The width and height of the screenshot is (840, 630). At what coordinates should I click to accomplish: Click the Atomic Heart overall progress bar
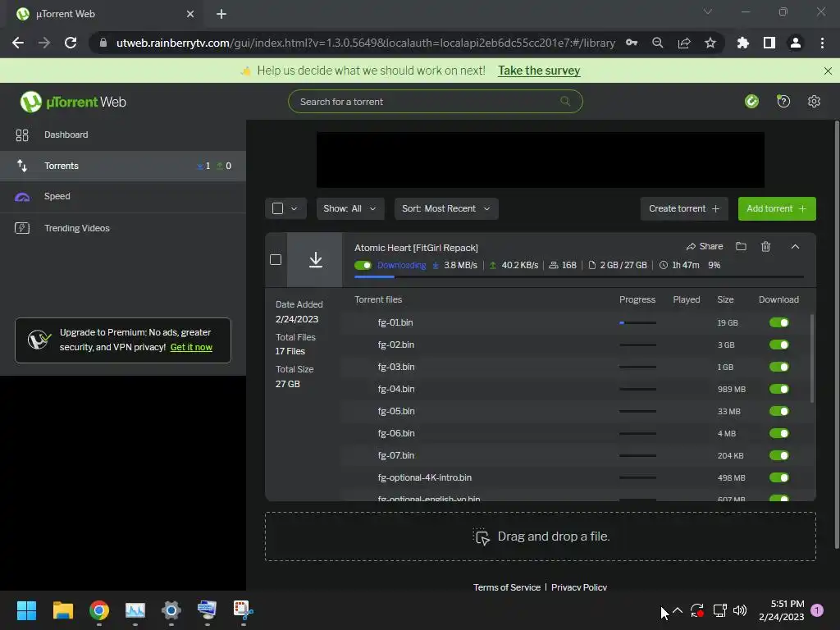[578, 277]
